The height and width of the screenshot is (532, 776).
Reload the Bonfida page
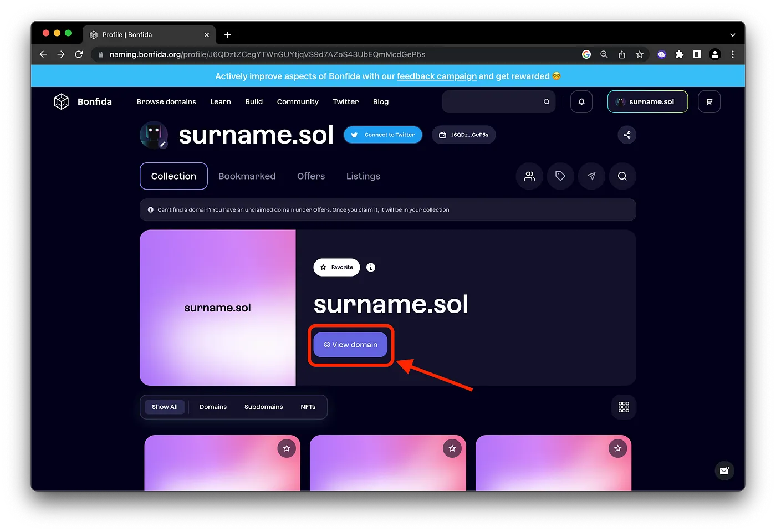79,54
